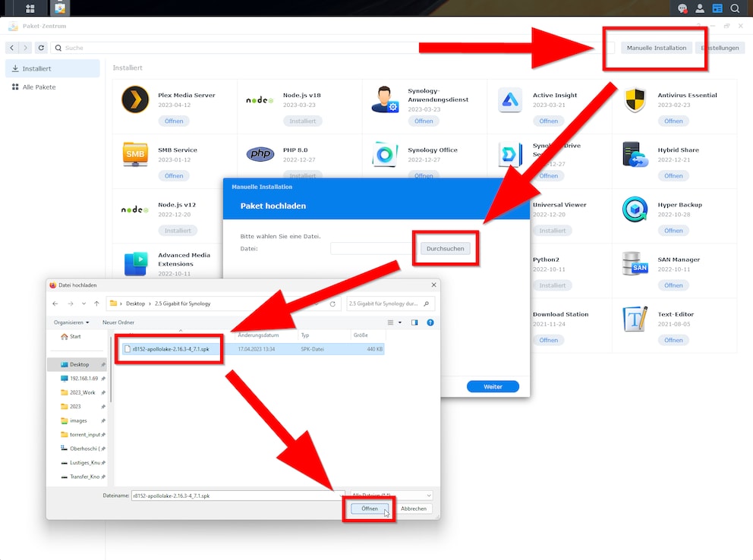753x560 pixels.
Task: Click the Antivirus Essential shield icon
Action: click(635, 100)
